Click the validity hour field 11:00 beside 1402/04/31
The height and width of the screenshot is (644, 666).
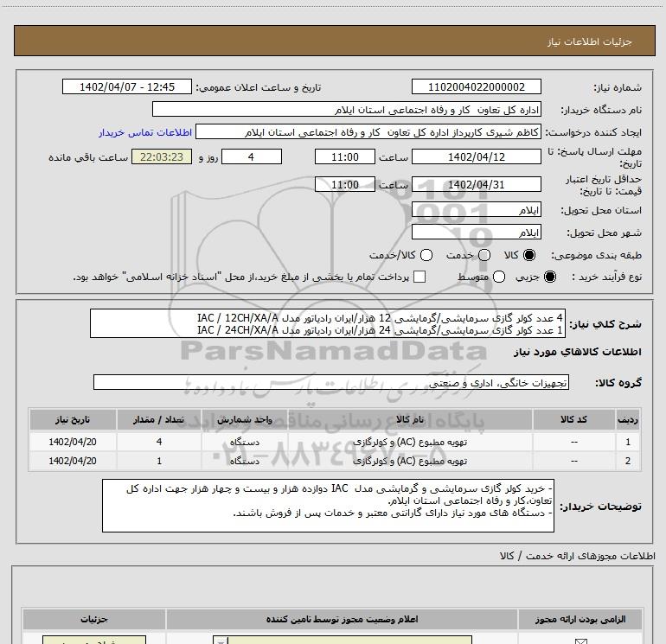(x=345, y=184)
